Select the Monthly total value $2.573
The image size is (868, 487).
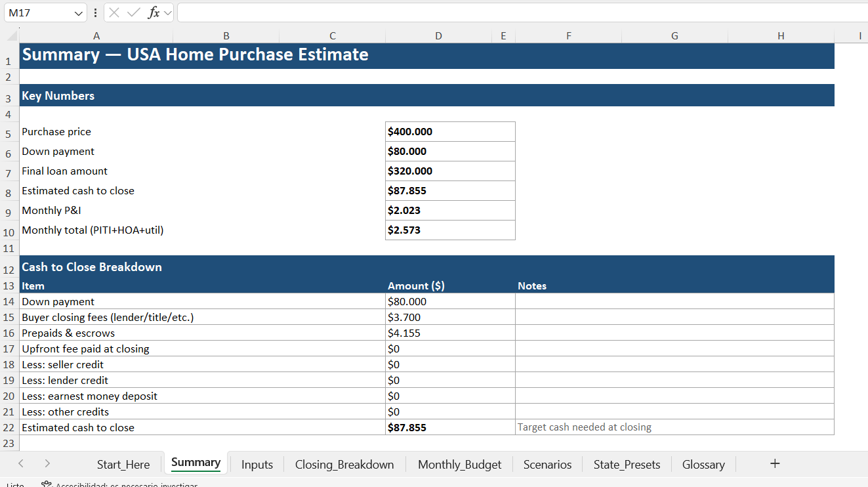point(450,230)
